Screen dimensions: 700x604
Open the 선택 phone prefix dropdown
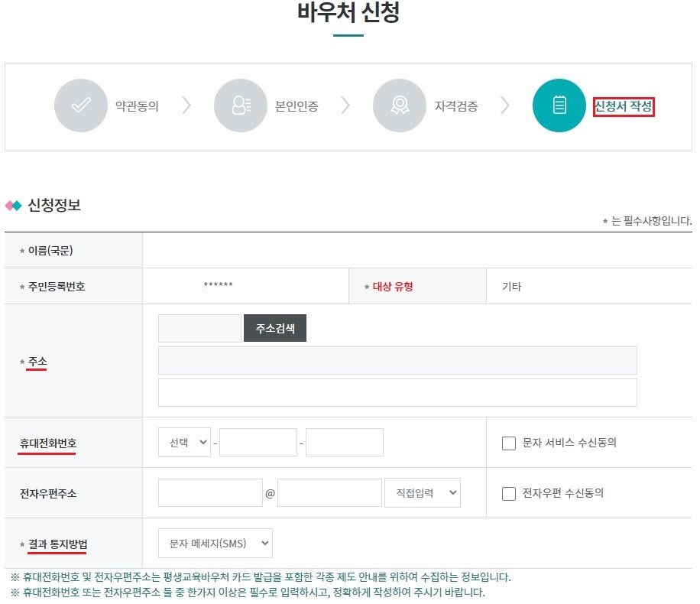[183, 442]
